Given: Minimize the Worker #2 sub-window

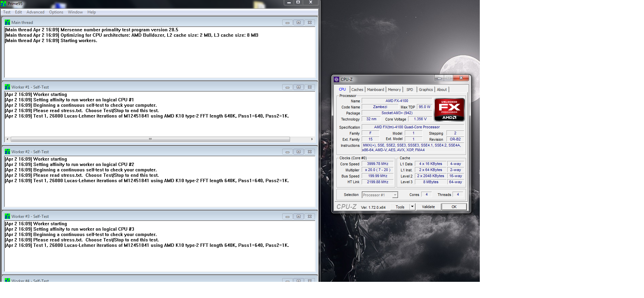Looking at the screenshot, I should click(x=287, y=152).
